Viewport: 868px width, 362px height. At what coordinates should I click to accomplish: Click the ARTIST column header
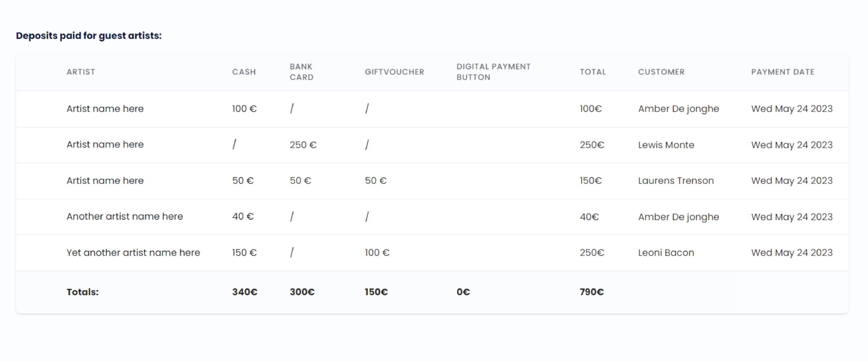coord(81,72)
